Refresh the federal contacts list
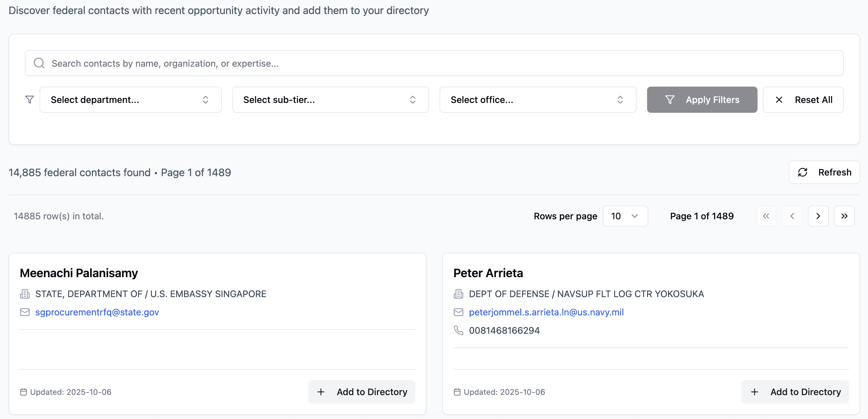 pyautogui.click(x=824, y=172)
